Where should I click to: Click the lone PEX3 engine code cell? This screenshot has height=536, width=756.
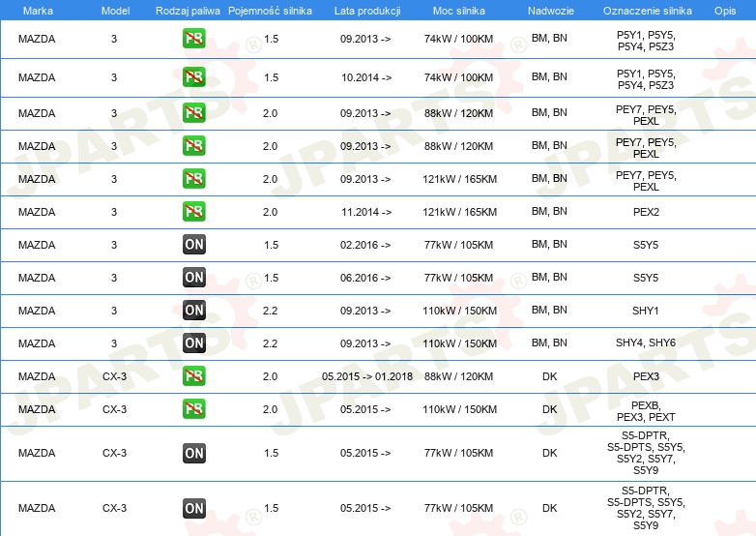pyautogui.click(x=646, y=376)
